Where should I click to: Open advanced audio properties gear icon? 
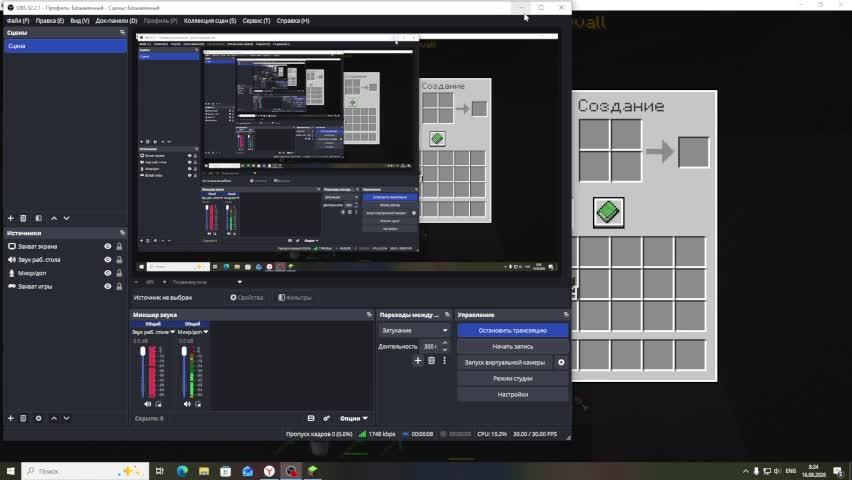[327, 418]
